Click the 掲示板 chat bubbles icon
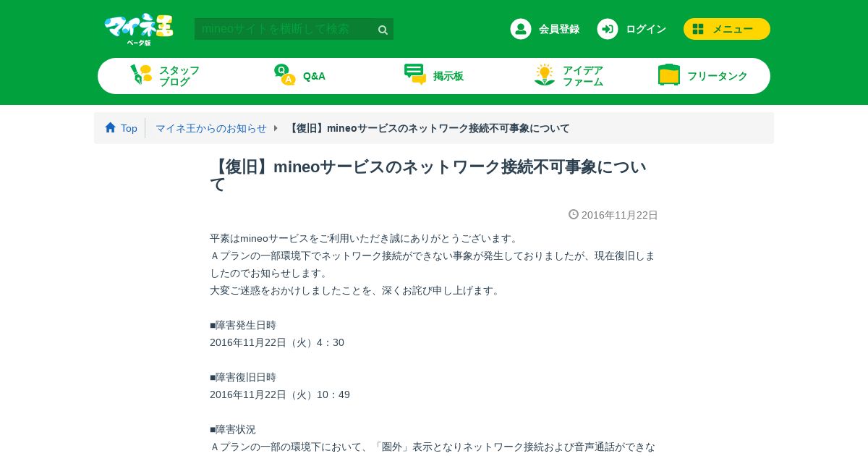 (x=415, y=75)
